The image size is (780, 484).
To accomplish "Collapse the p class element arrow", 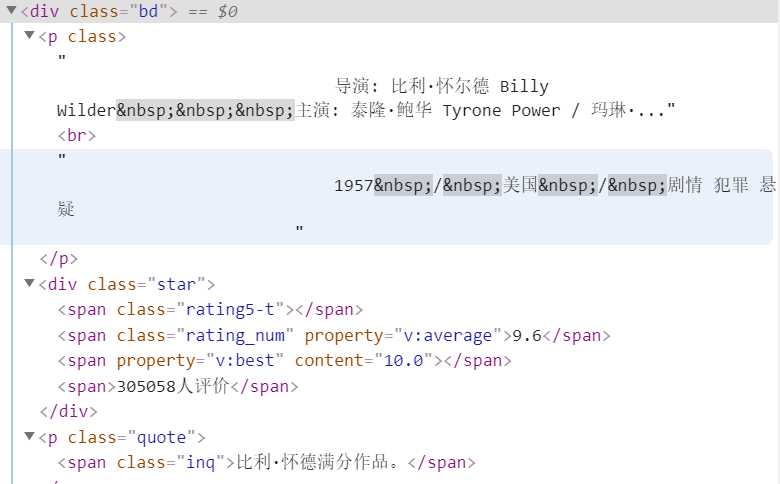I will coord(29,35).
